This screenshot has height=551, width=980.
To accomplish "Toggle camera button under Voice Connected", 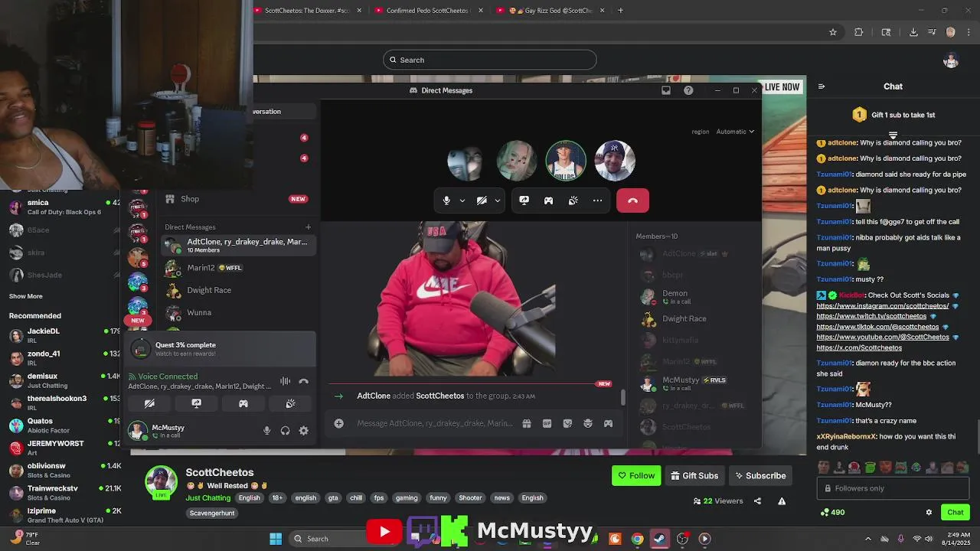I will 149,403.
